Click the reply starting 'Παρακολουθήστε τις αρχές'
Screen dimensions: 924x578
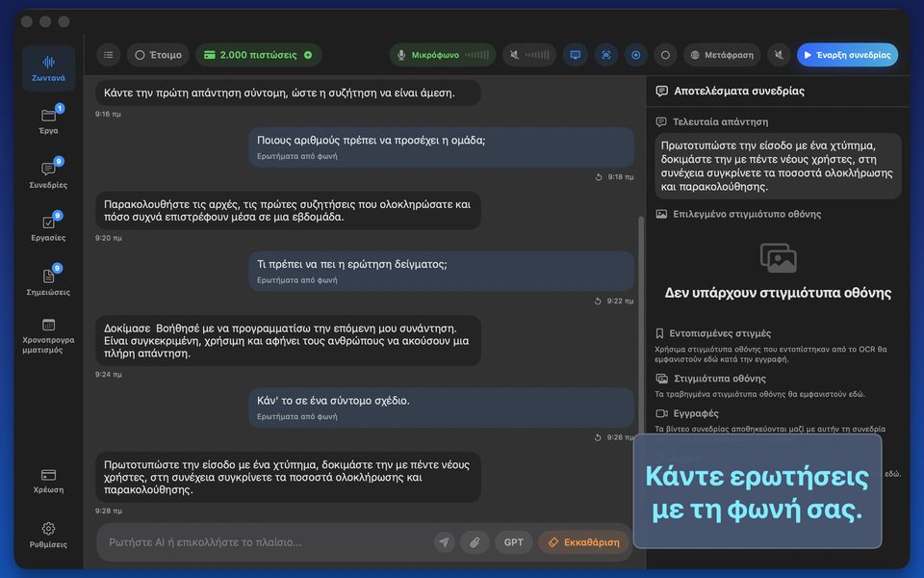(x=288, y=211)
